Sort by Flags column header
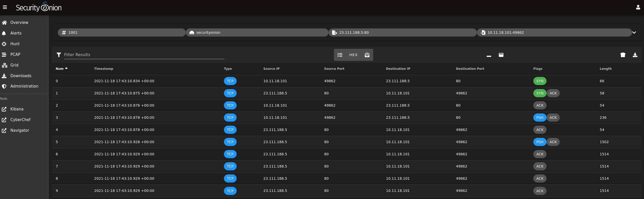Viewport: 644px width, 199px height. coord(538,69)
